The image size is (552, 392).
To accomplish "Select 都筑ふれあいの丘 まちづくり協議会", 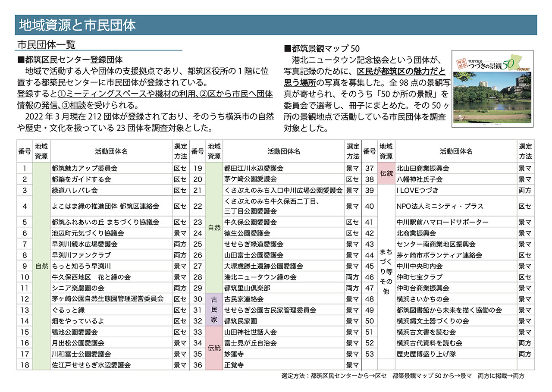I will (x=105, y=223).
